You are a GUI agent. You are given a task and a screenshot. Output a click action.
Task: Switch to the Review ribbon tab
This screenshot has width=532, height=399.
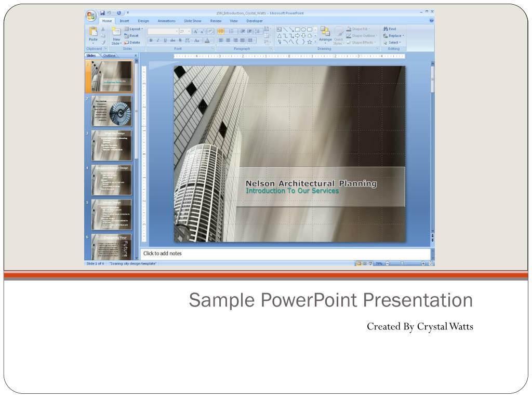[216, 21]
